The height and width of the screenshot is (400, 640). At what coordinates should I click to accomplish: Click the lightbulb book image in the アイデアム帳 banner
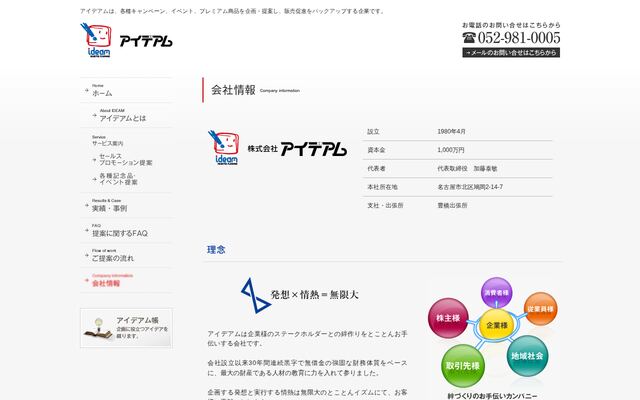tap(98, 329)
